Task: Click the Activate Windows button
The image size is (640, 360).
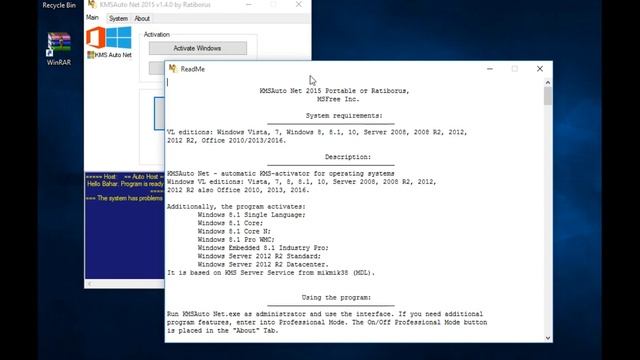Action: pyautogui.click(x=198, y=48)
